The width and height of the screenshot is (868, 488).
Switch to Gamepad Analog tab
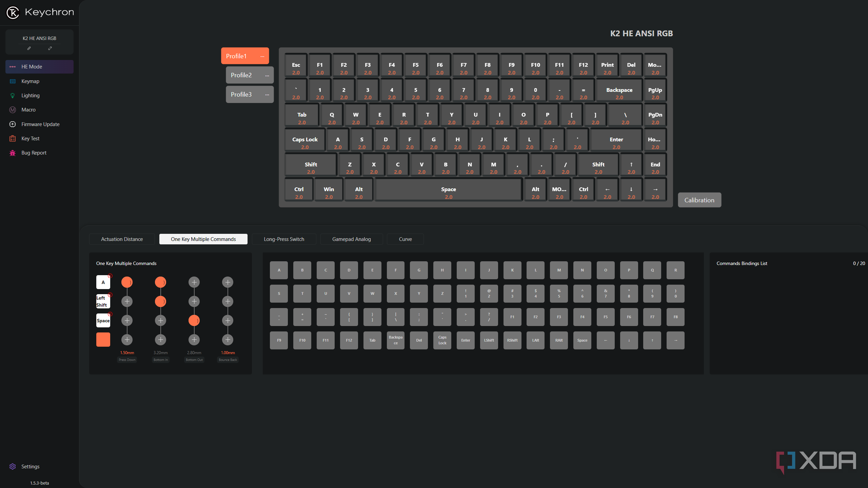pos(351,239)
